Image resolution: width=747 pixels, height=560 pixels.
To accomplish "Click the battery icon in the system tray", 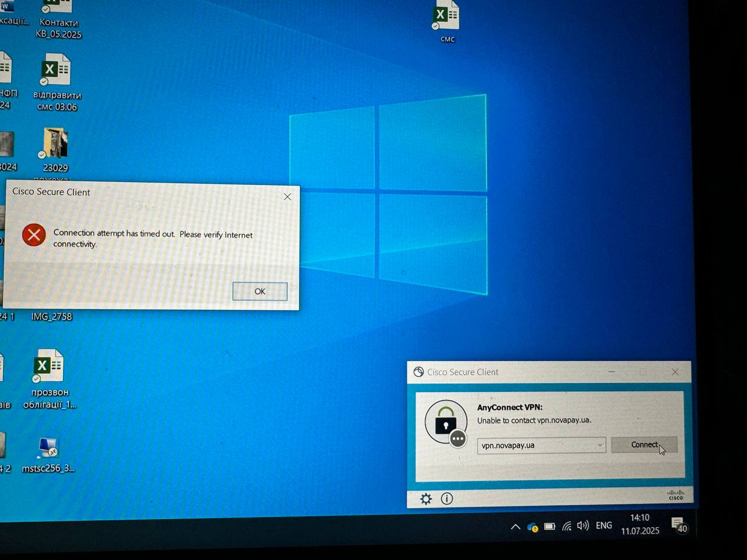I will [549, 526].
